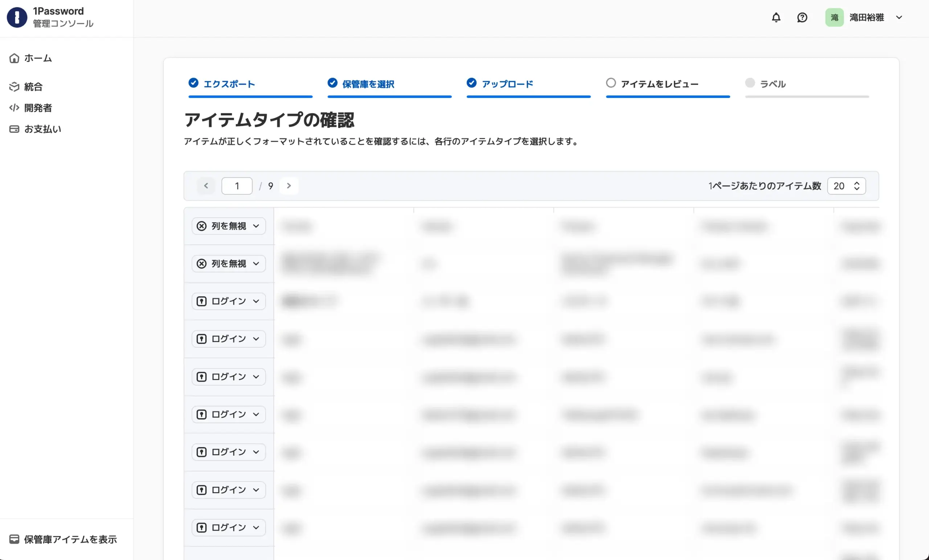
Task: Change items per page from 20
Action: 846,186
